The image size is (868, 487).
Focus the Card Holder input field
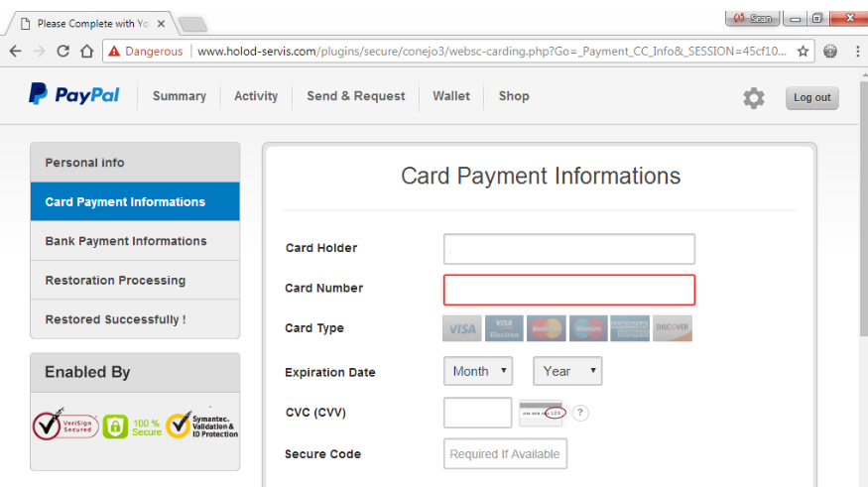click(569, 249)
